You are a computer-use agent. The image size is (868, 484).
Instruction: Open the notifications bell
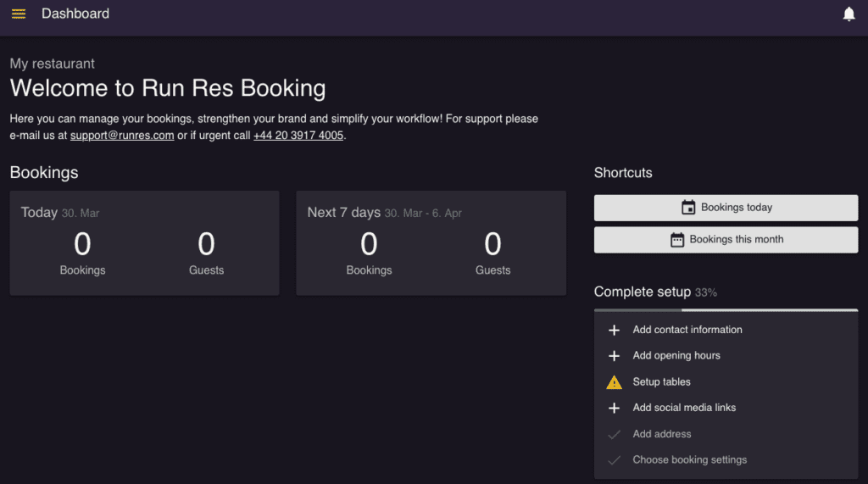(x=849, y=14)
